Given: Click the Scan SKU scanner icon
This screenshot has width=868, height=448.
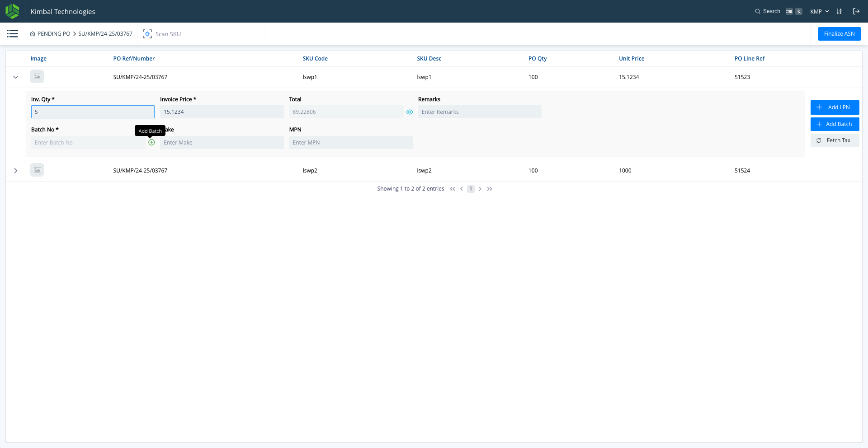Looking at the screenshot, I should (147, 34).
